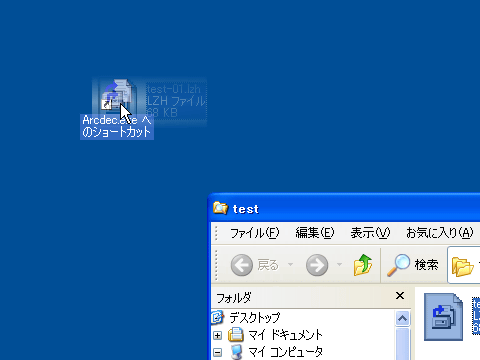The image size is (480, 360).
Task: Close the フォルダ pane
Action: tap(400, 296)
